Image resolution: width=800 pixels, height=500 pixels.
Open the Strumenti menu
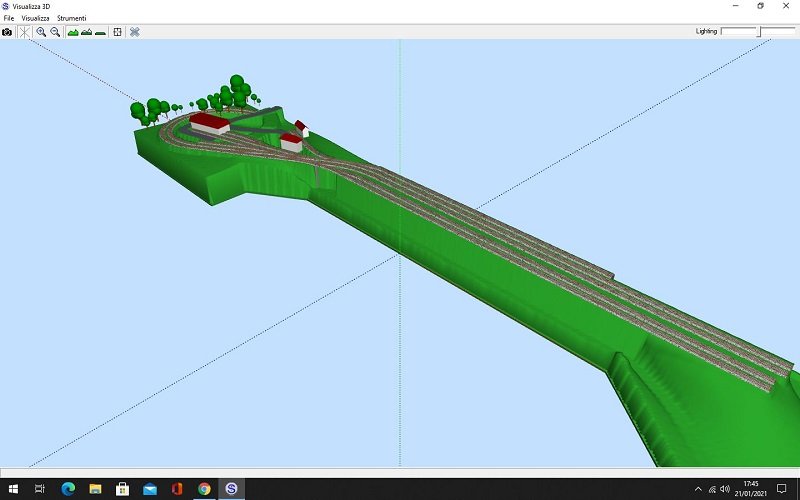coord(71,19)
